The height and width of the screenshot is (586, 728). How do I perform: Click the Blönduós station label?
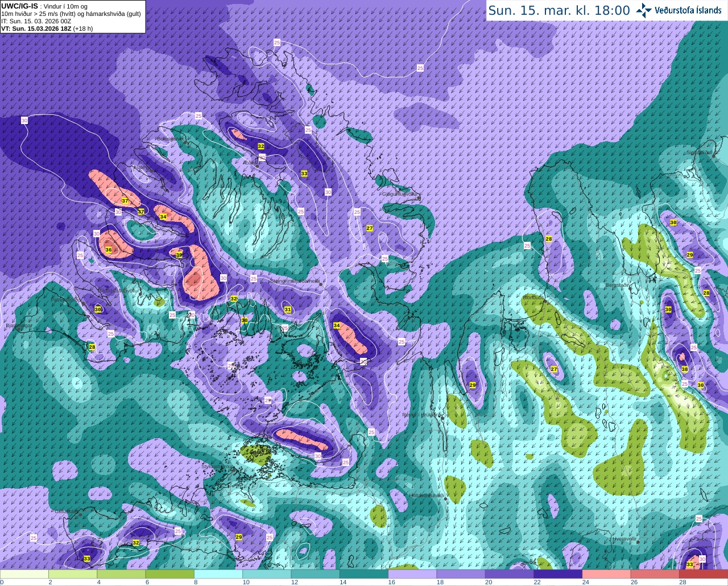533,298
